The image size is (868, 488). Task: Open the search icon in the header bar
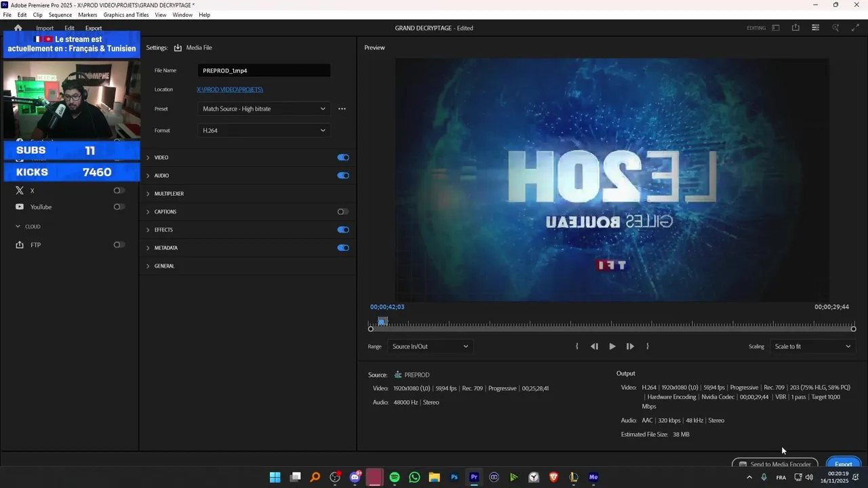(x=835, y=28)
